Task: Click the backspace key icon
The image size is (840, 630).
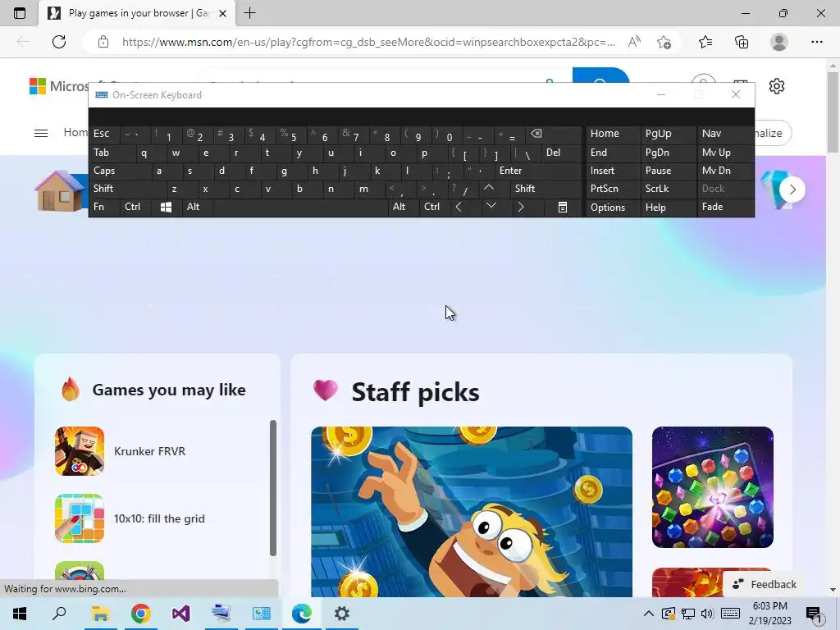Action: coord(554,134)
